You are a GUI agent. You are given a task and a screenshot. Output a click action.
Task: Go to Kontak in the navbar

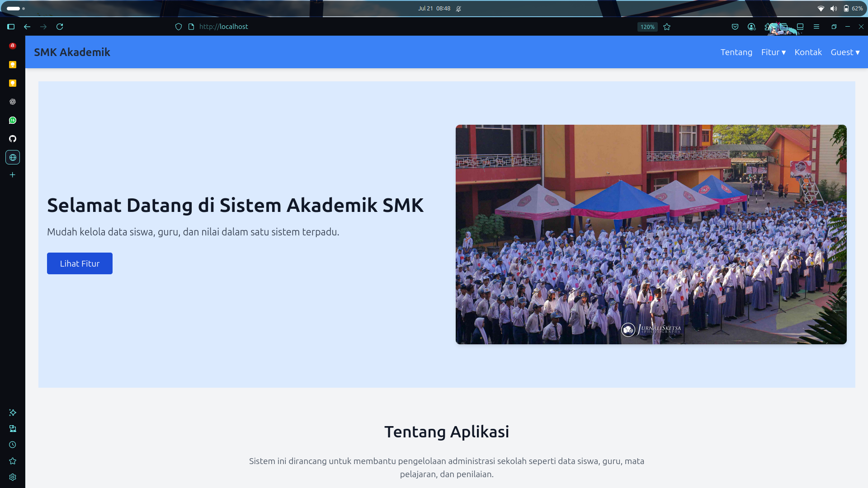[x=808, y=52]
